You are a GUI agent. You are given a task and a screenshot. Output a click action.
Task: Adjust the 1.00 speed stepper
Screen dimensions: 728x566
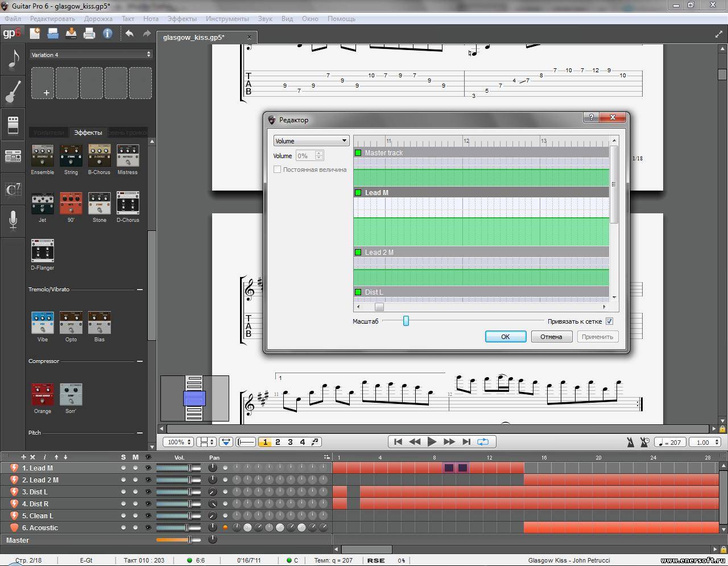pos(718,442)
